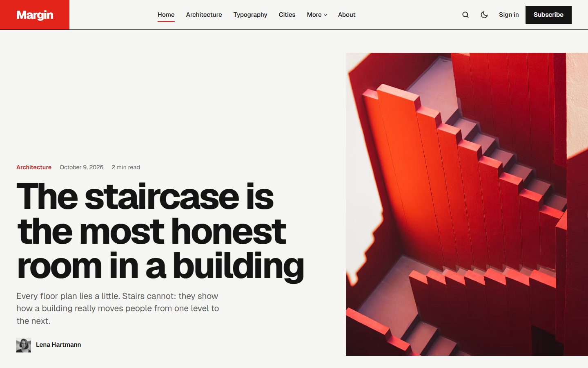Open the Typography section
The height and width of the screenshot is (368, 588).
coord(250,15)
